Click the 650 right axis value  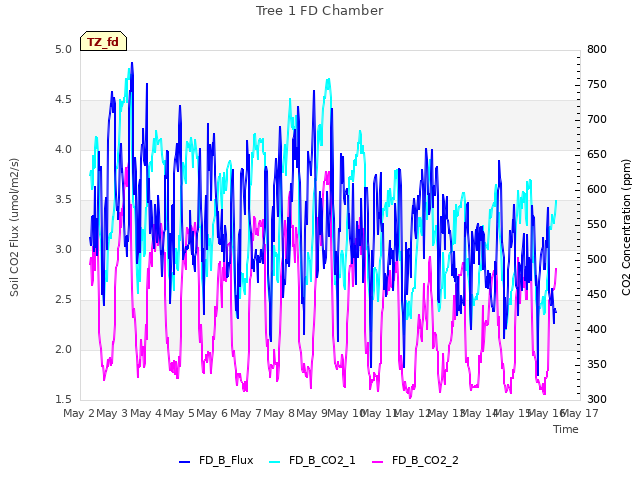(597, 155)
